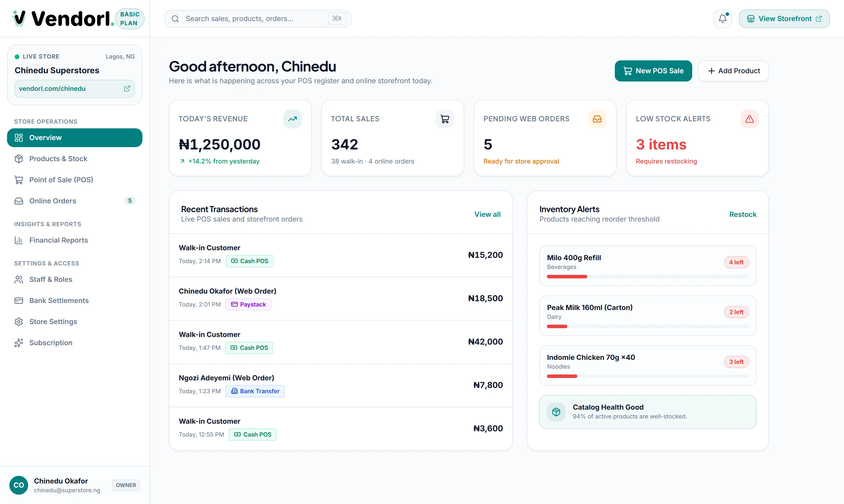Click the ⌘K shortcut badge
The image size is (844, 504).
tap(337, 18)
